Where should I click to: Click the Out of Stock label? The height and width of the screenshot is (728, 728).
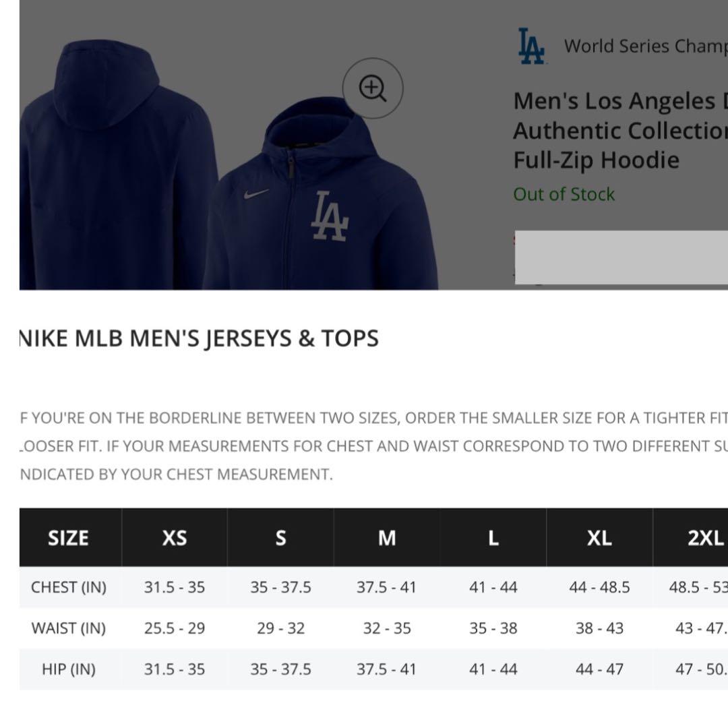(564, 194)
